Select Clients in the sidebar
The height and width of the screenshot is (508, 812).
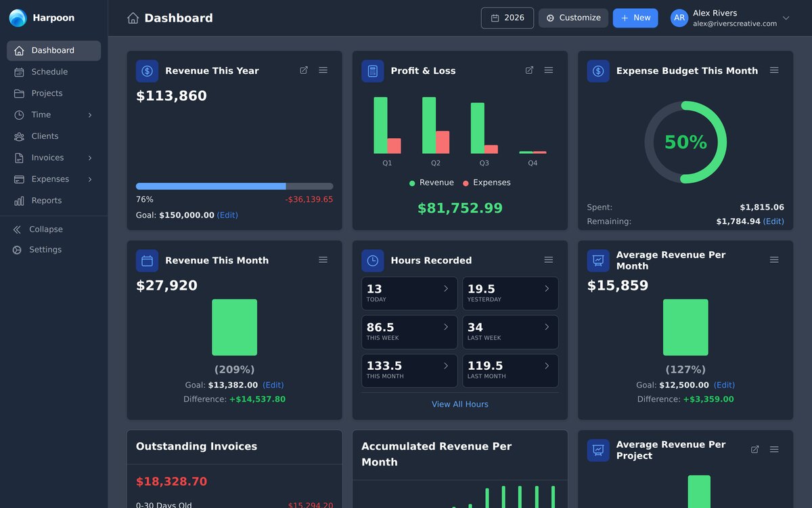54,136
